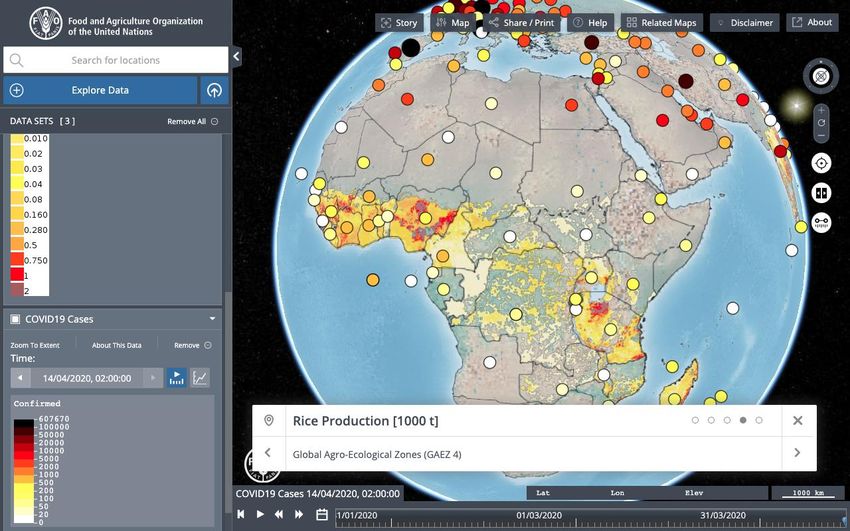This screenshot has width=850, height=531.
Task: Toggle COVID19 Cases layer visibility checkbox
Action: click(15, 319)
